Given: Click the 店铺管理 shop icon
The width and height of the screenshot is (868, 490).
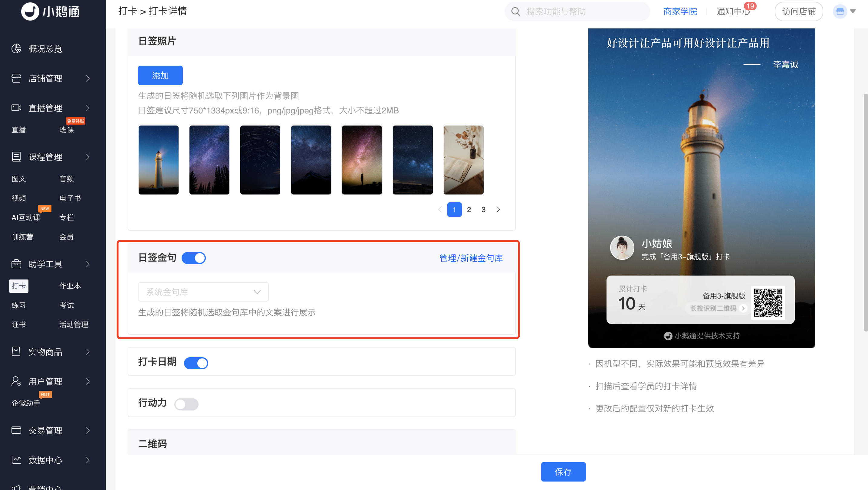Looking at the screenshot, I should pyautogui.click(x=16, y=78).
